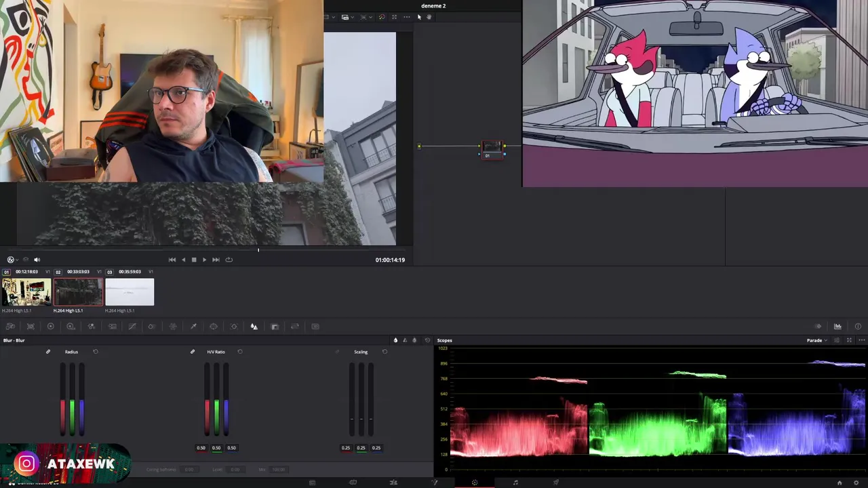Open the Motion Effects palette

(x=112, y=326)
